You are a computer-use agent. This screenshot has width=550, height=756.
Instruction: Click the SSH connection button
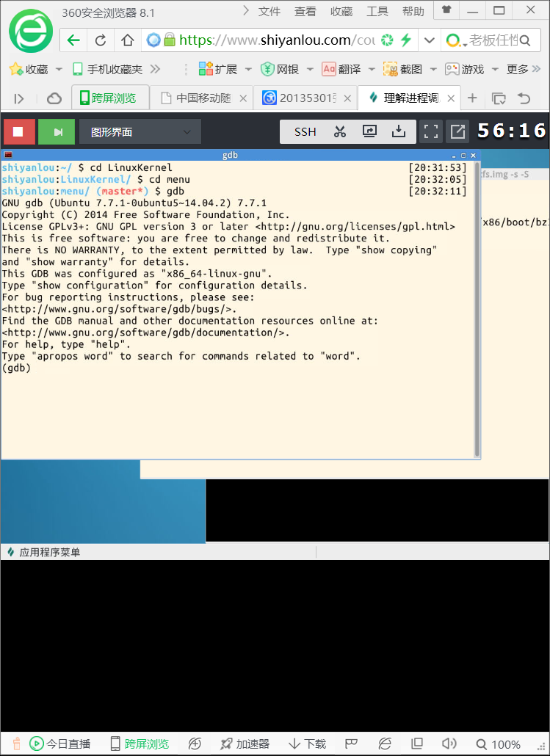pyautogui.click(x=305, y=131)
